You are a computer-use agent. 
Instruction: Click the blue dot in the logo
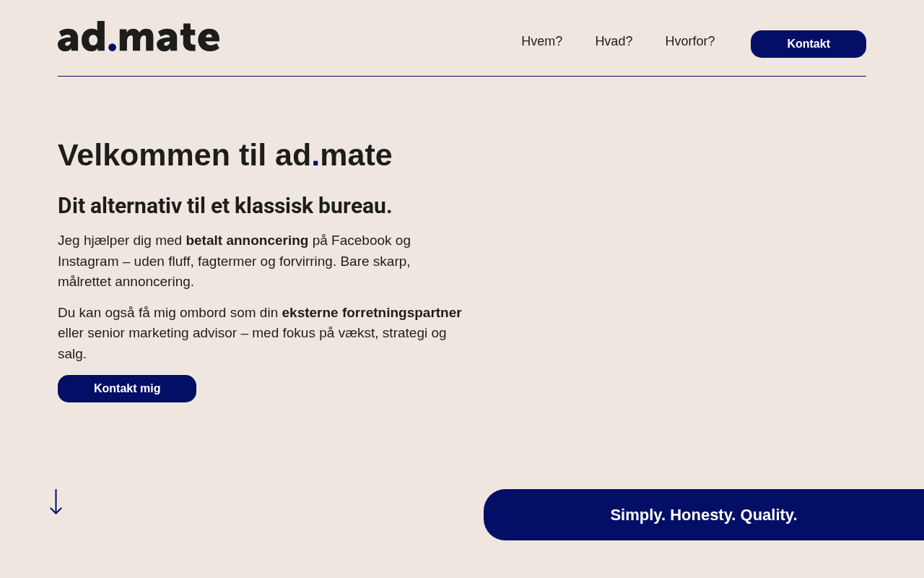[x=112, y=47]
